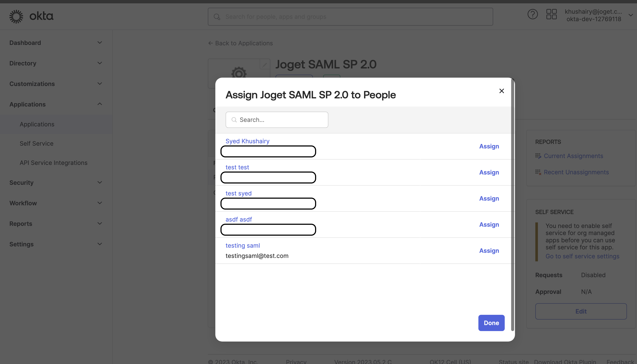Expand the Security sidebar section

tap(100, 182)
